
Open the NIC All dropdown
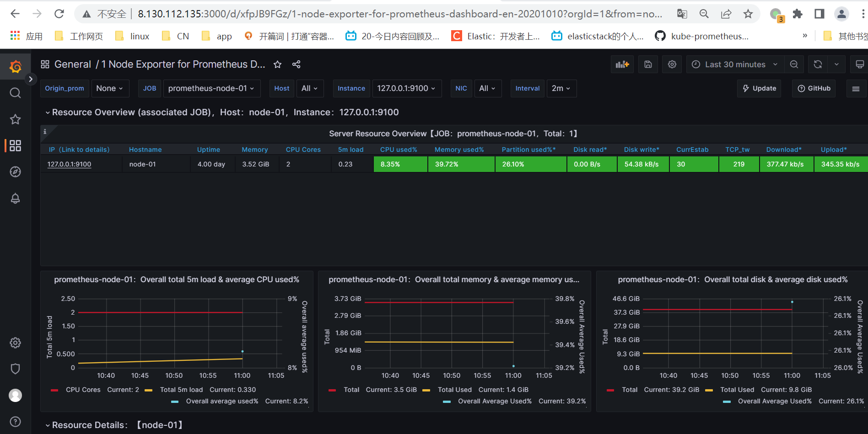coord(487,88)
